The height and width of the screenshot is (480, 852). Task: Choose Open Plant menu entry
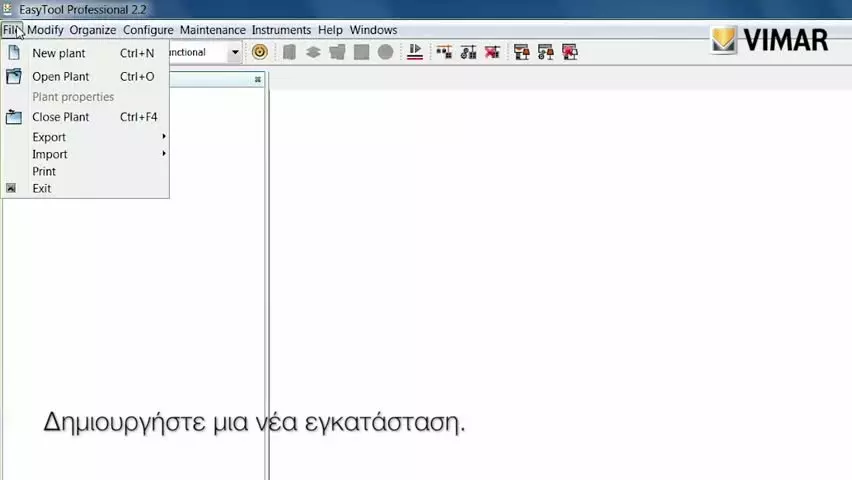(85, 76)
